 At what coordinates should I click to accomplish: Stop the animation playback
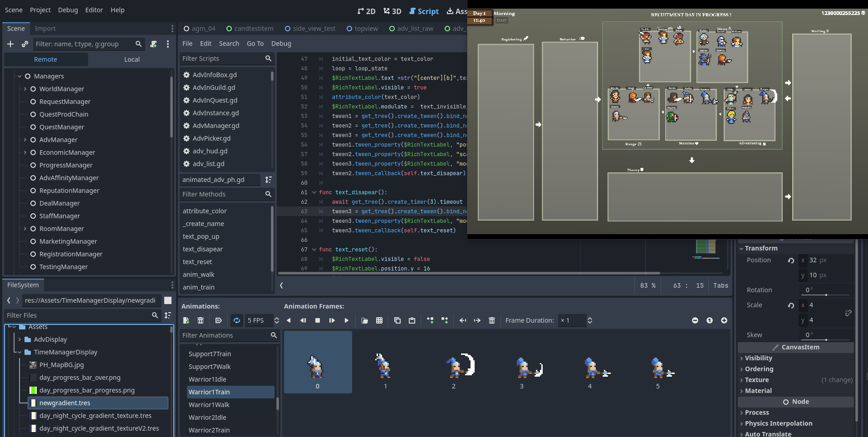[318, 320]
